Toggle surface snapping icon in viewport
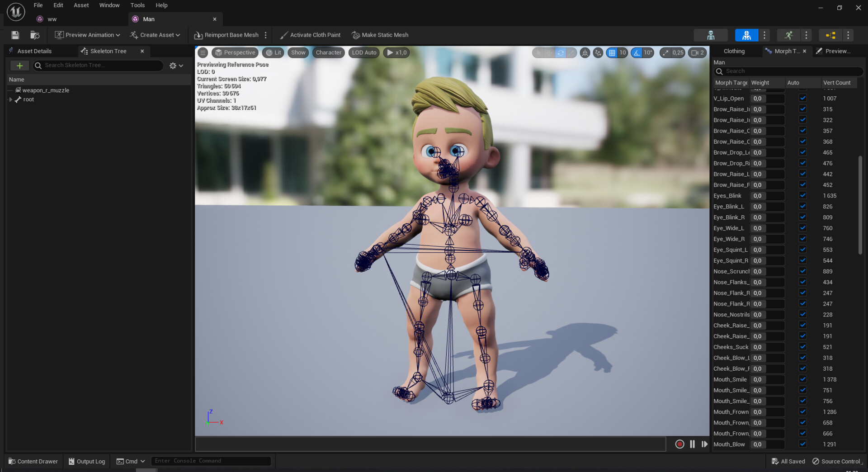Viewport: 868px width, 472px height. tap(598, 52)
